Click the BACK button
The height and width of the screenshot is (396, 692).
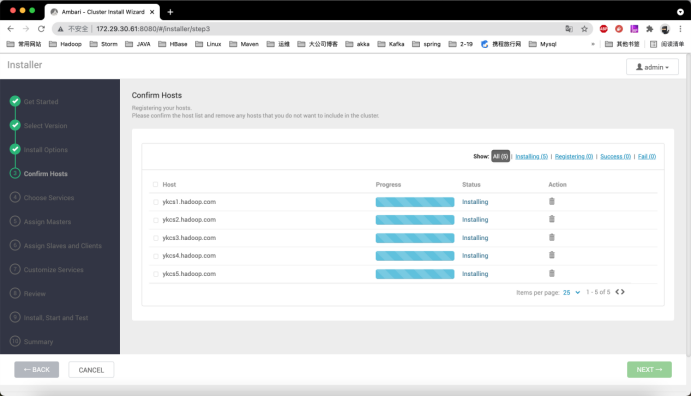pyautogui.click(x=37, y=370)
